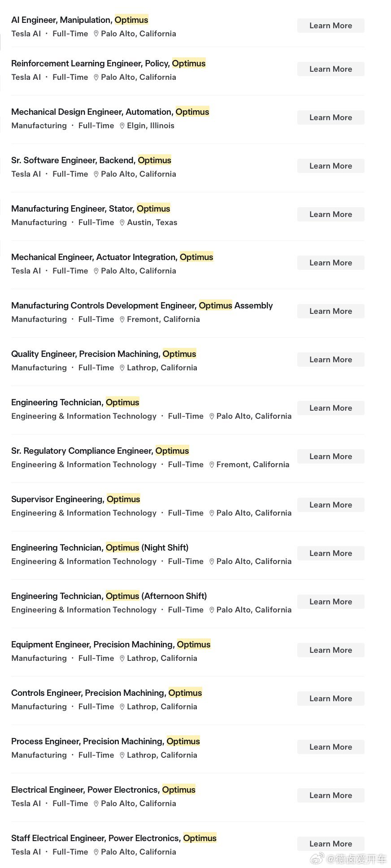Click location pin in Staff Electrical Engineer row
391x868 pixels.
(96, 852)
